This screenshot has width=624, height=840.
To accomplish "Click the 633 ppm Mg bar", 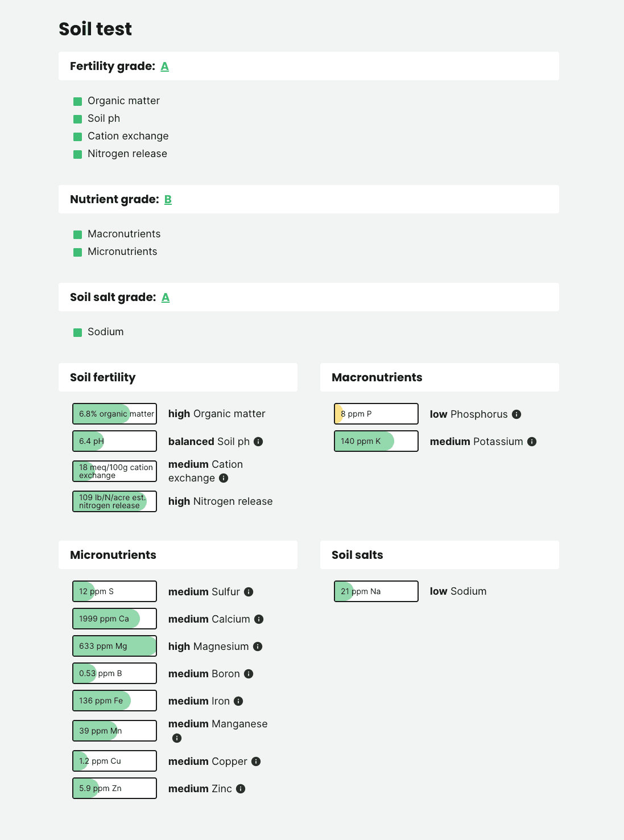I will coord(114,646).
